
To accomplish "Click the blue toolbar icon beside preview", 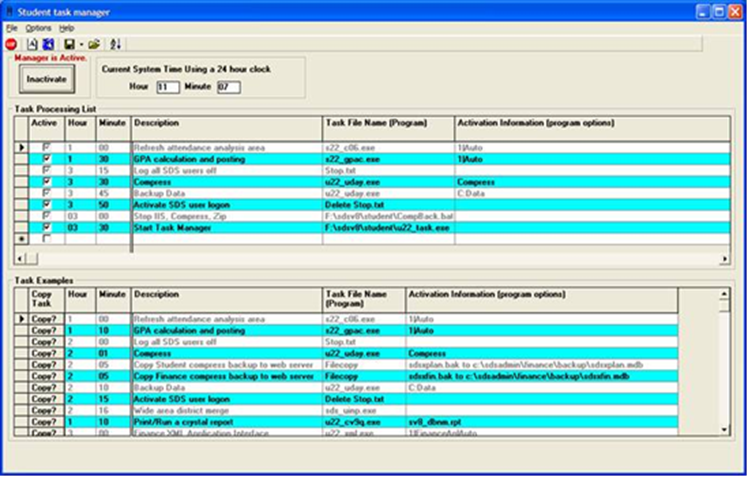I will tap(45, 44).
